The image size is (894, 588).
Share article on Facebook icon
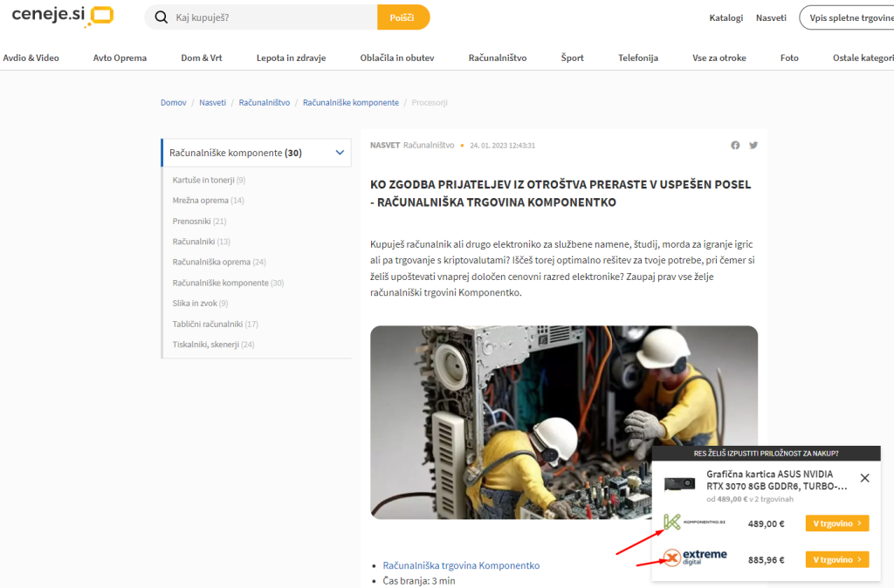(735, 146)
